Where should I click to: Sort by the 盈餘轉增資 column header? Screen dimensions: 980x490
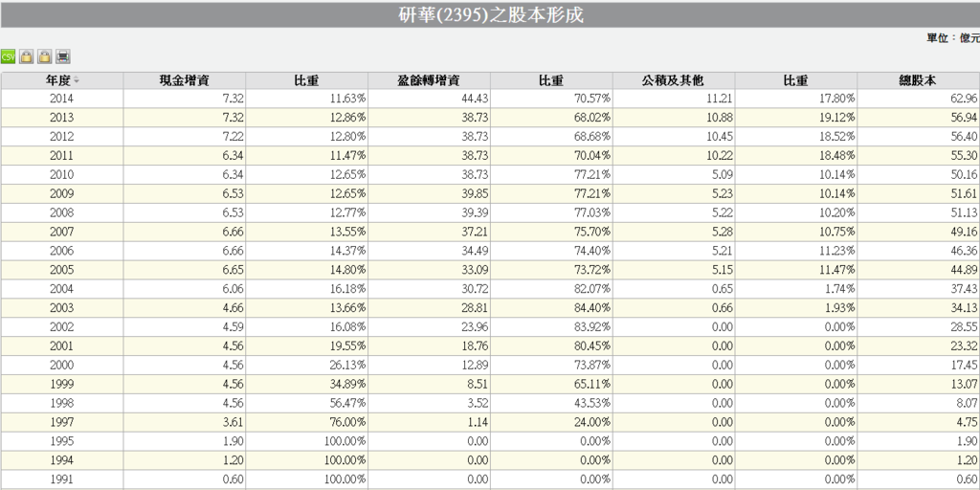pos(429,80)
